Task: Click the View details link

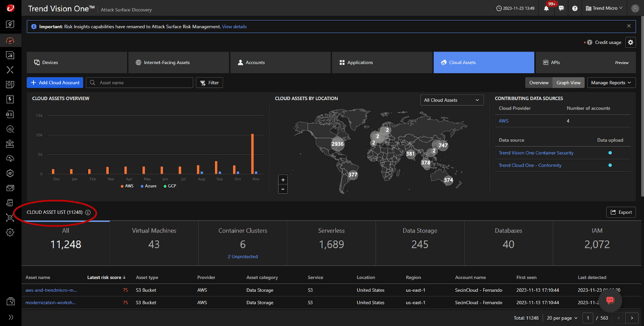Action: pos(234,26)
